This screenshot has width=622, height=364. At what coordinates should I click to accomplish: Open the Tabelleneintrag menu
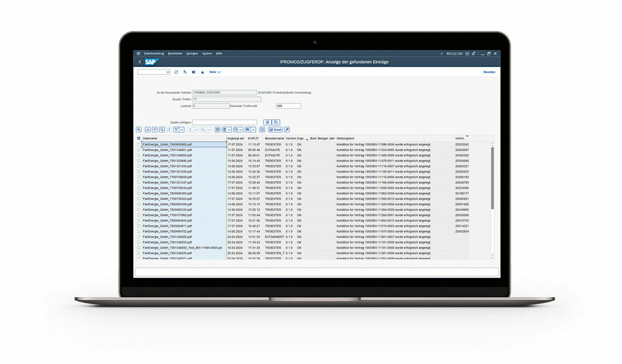[x=153, y=53]
